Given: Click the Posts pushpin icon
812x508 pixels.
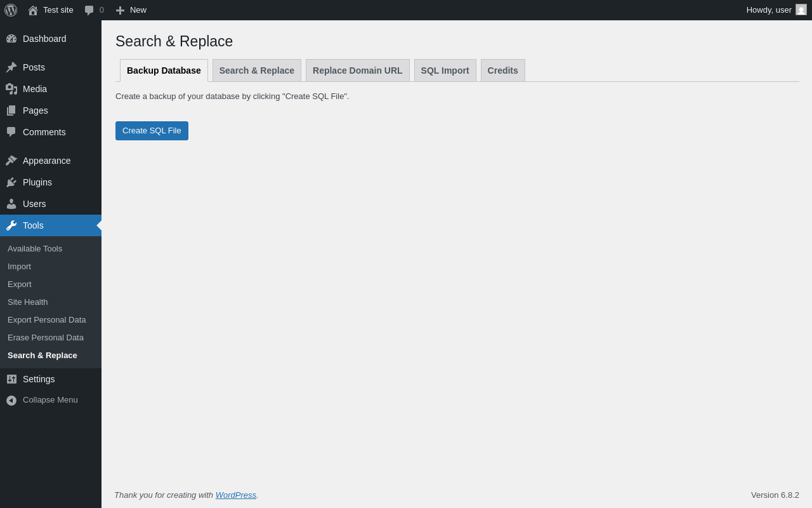Looking at the screenshot, I should (11, 67).
